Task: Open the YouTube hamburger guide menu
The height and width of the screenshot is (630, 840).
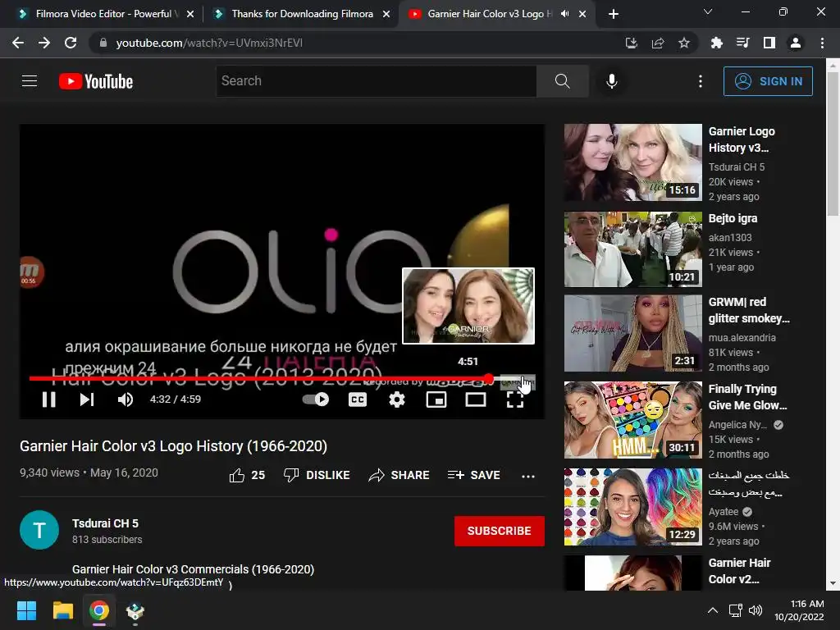Action: (30, 81)
